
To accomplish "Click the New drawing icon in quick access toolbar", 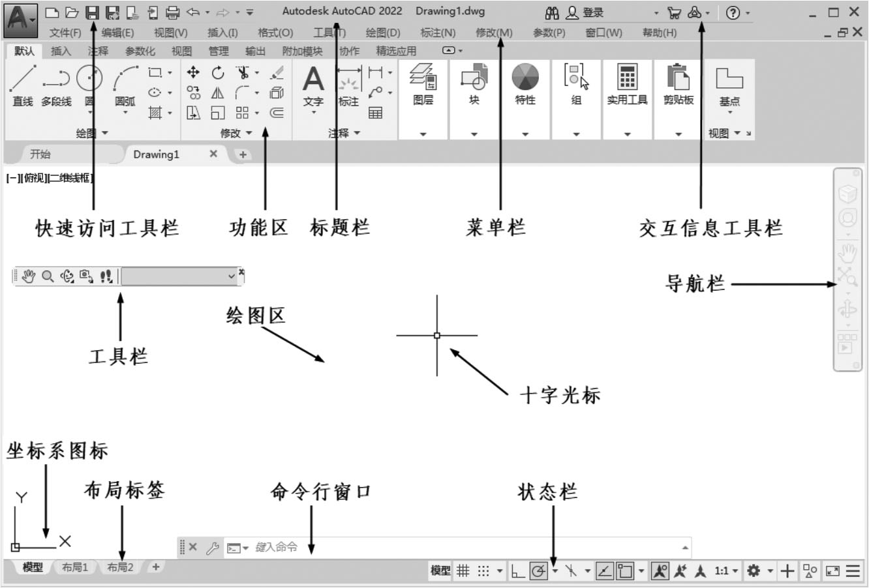I will click(52, 12).
